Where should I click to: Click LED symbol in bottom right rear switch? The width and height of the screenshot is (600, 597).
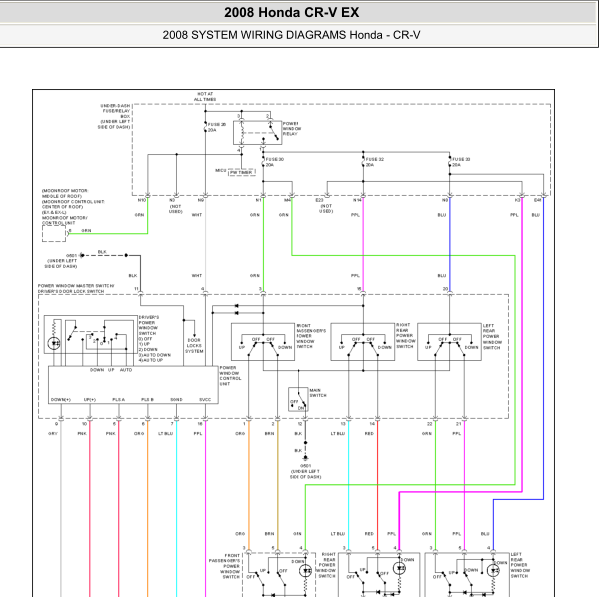399,568
